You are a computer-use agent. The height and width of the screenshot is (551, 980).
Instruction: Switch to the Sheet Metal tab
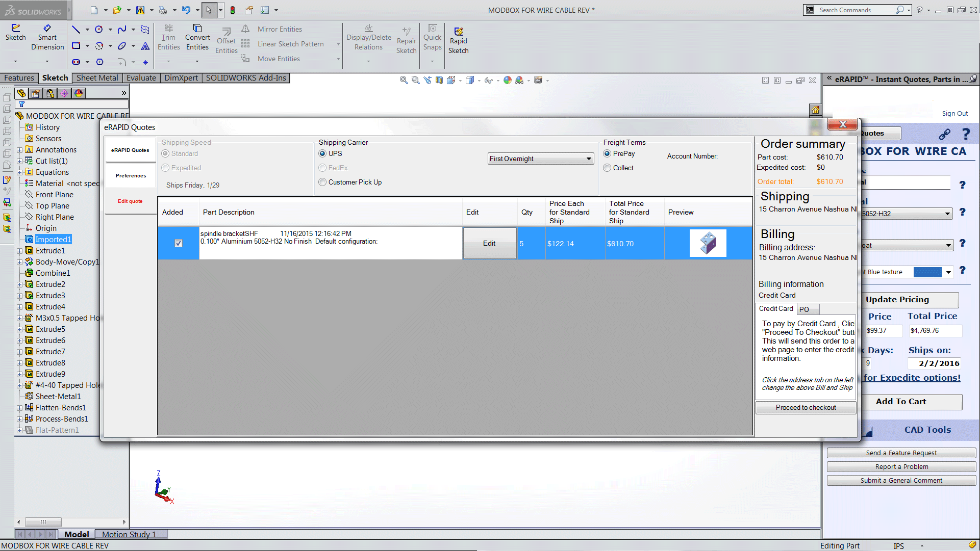tap(97, 78)
